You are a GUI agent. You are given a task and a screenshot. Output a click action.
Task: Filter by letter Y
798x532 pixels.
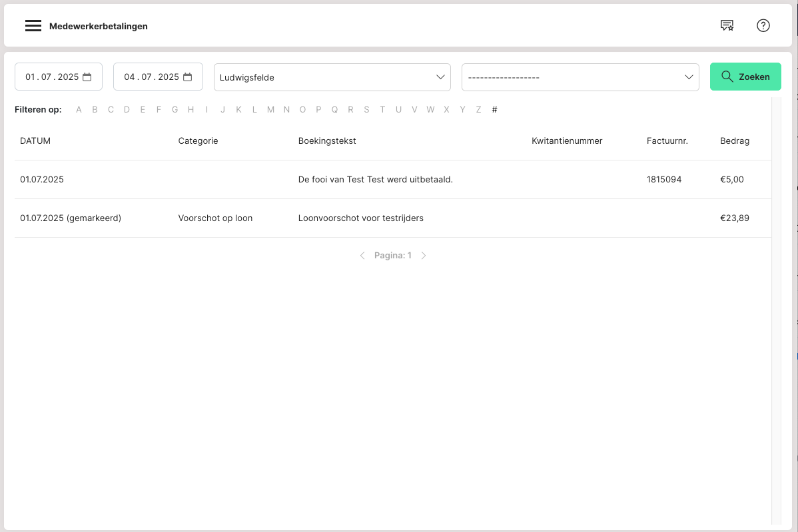pos(463,109)
